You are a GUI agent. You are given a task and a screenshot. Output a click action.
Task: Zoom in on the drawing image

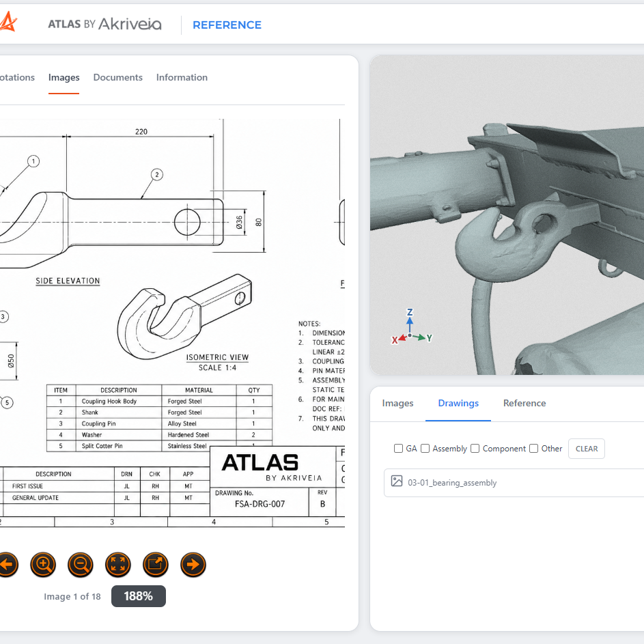coord(43,565)
